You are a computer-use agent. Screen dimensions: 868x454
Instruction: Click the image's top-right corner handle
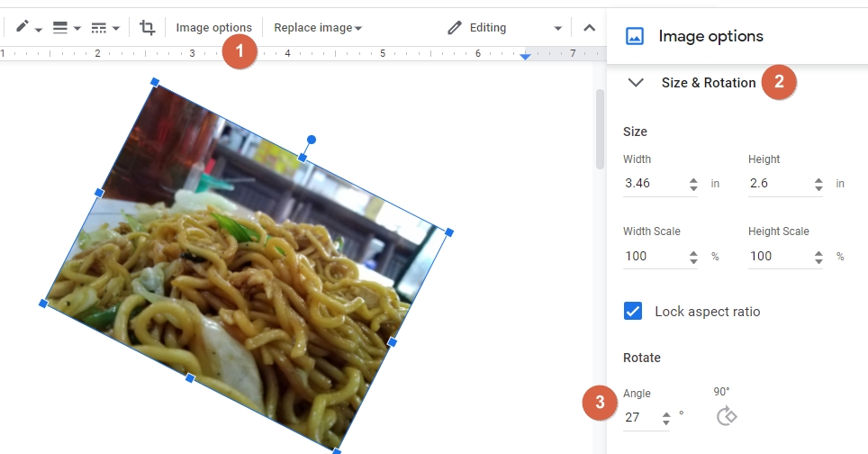click(449, 232)
